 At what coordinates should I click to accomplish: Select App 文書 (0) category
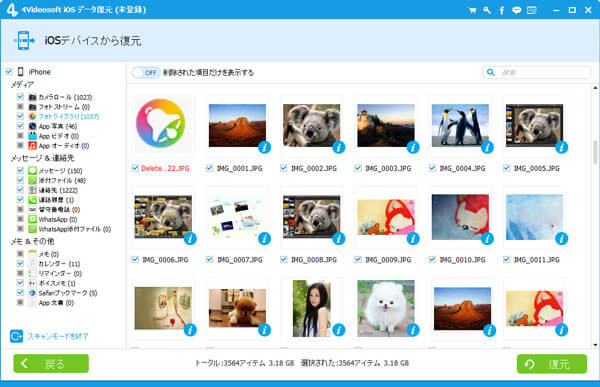(x=56, y=303)
